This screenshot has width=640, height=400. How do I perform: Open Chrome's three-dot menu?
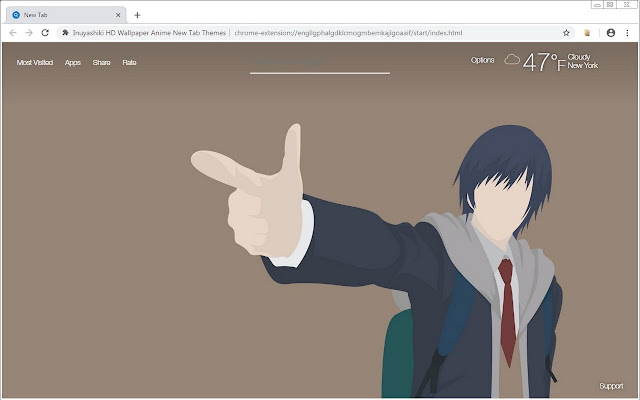coord(627,33)
